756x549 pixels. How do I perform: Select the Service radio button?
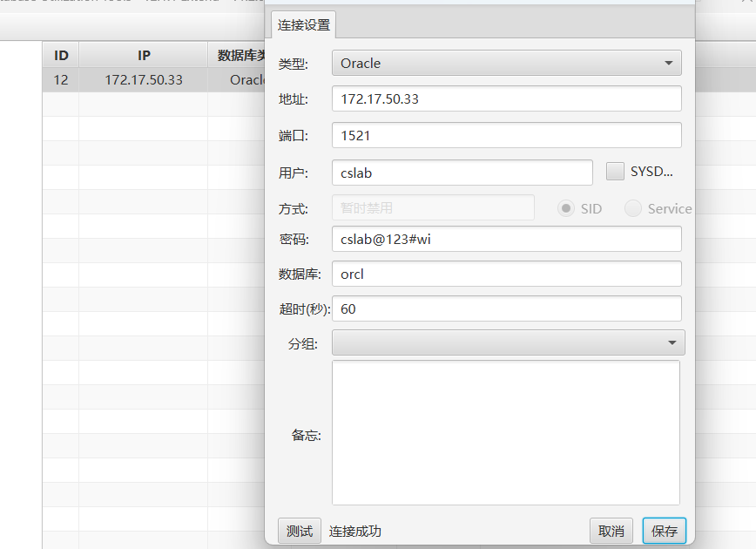(x=634, y=208)
